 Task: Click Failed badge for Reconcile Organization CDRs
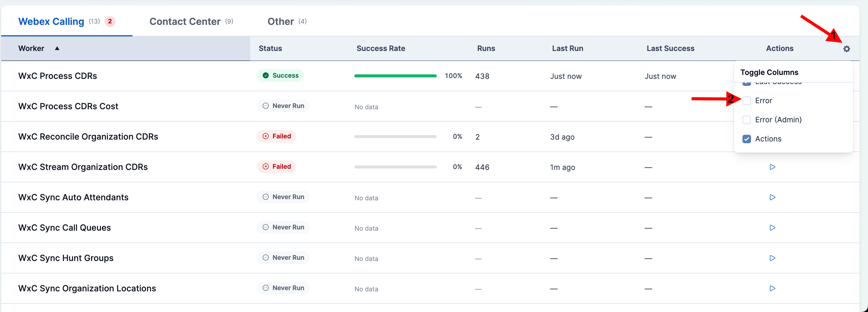(276, 136)
